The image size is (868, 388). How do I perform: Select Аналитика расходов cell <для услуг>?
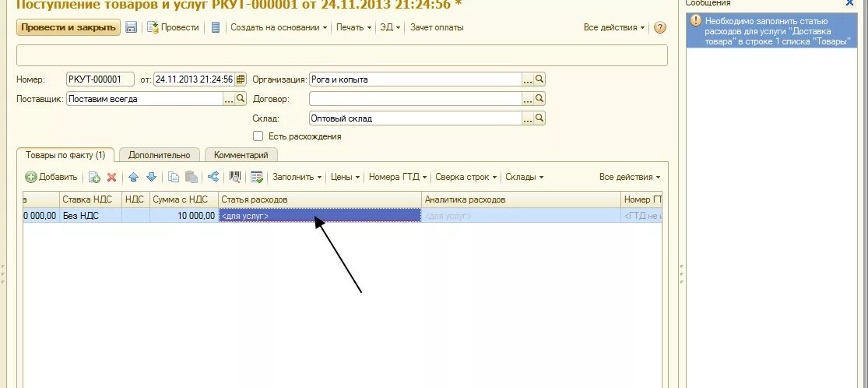click(x=522, y=216)
